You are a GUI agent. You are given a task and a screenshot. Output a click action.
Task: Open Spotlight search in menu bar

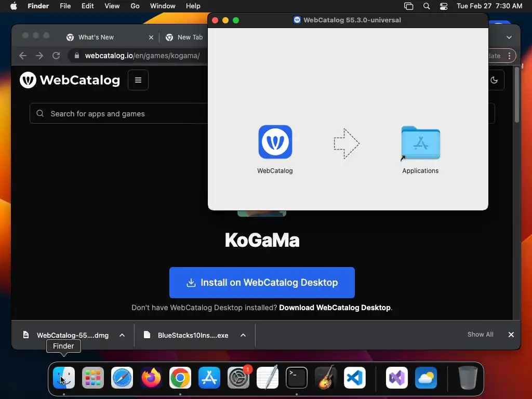pyautogui.click(x=427, y=6)
